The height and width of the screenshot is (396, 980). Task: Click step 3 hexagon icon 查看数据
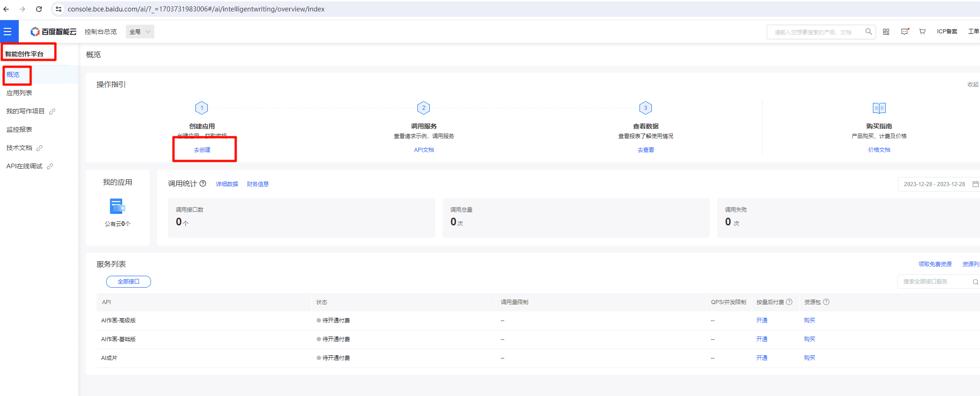[646, 108]
